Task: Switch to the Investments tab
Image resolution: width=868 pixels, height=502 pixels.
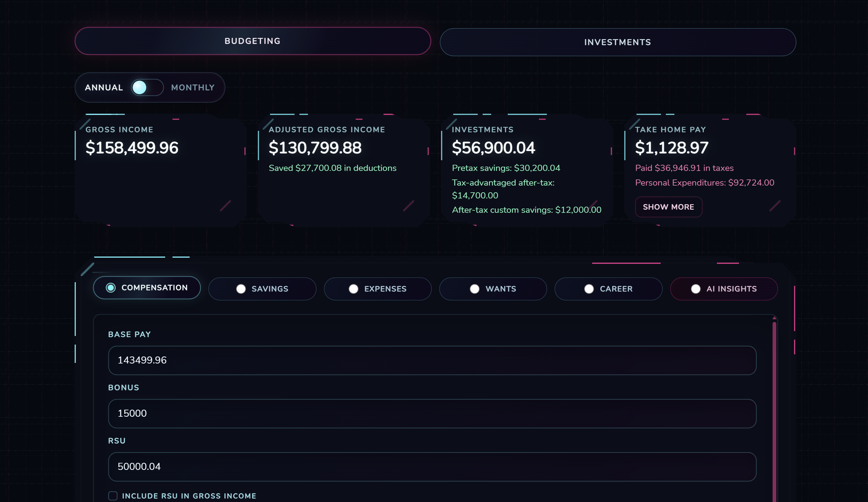Action: pyautogui.click(x=617, y=42)
